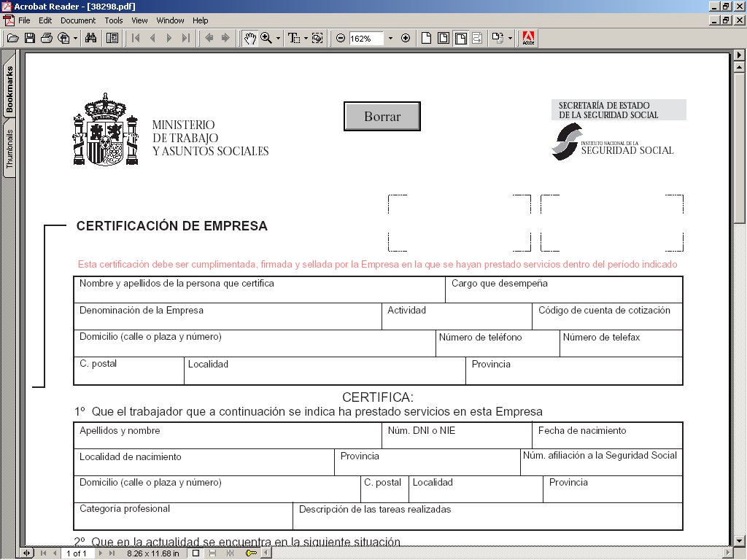Click the status bar first page arrow
Screen dimensions: 747x560
pos(43,553)
